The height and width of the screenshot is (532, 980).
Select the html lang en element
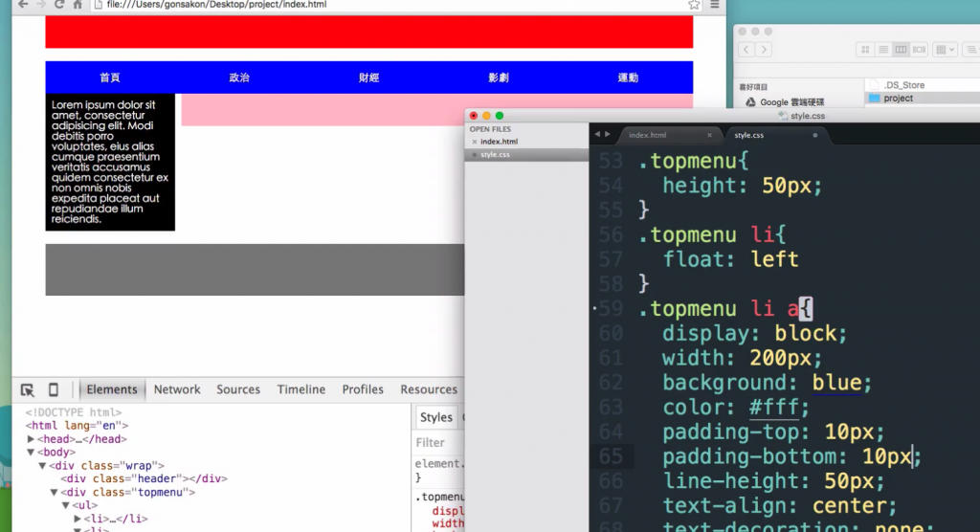click(77, 426)
